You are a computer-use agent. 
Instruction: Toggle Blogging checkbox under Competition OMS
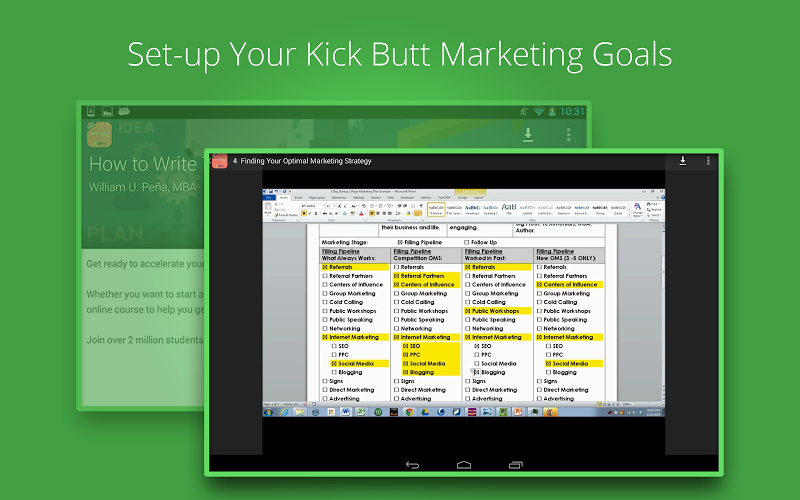pyautogui.click(x=406, y=372)
